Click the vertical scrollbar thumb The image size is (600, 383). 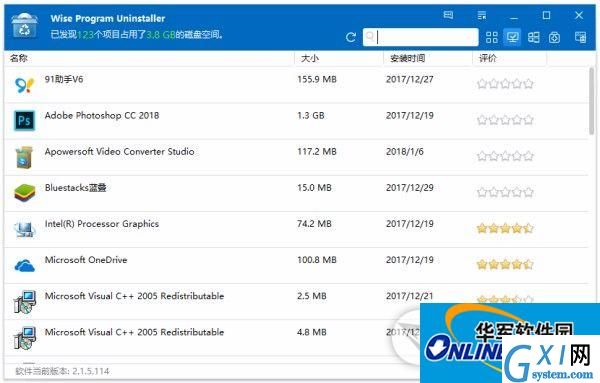tap(592, 100)
